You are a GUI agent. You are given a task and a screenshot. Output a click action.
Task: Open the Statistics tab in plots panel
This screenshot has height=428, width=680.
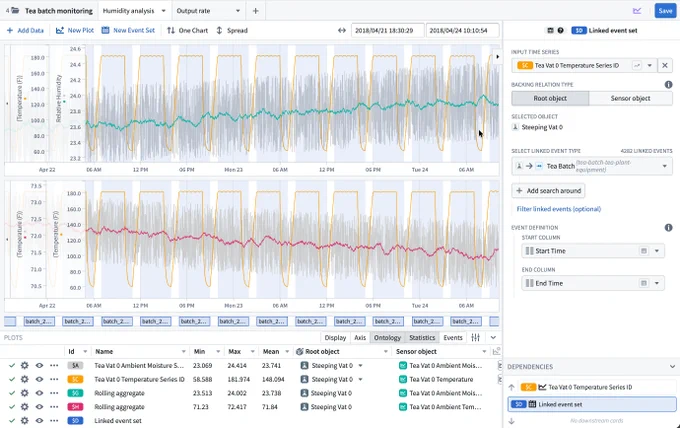[x=422, y=337]
